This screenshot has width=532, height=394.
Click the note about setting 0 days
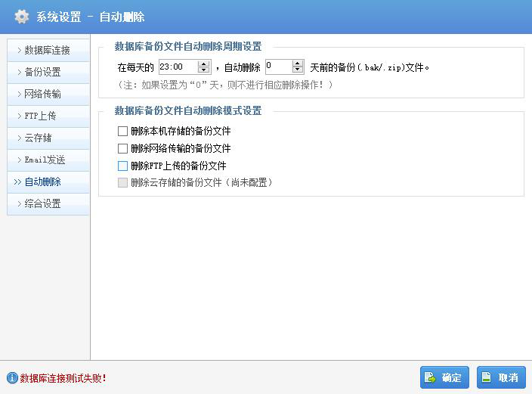coord(224,85)
